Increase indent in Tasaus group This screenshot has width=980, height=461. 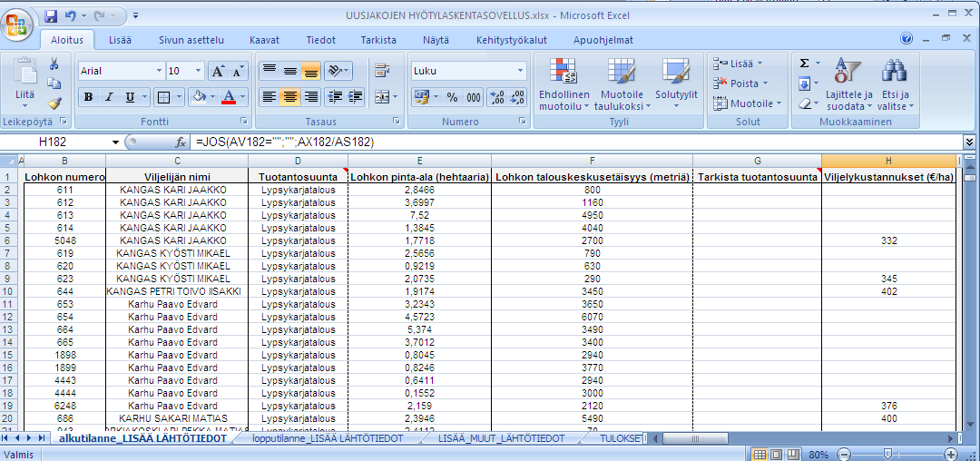click(x=356, y=97)
